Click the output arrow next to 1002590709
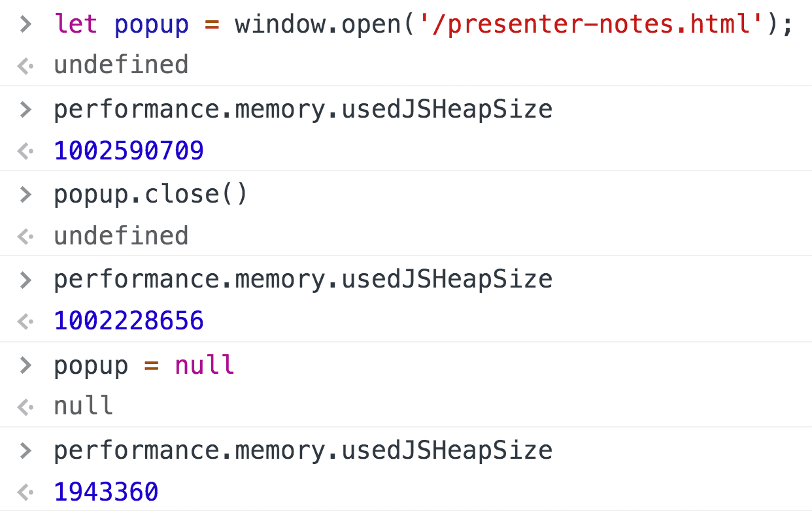The width and height of the screenshot is (812, 515). tap(25, 152)
